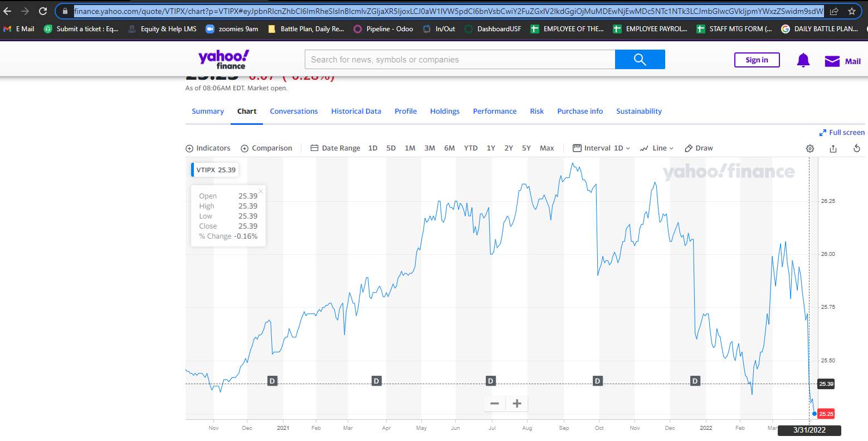Viewport: 868px width, 441px height.
Task: Select 5D range
Action: point(391,148)
